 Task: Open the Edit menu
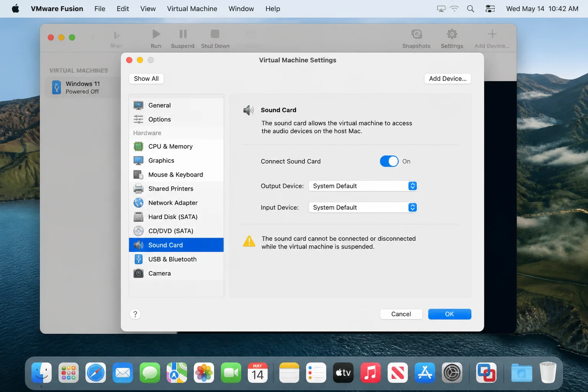click(x=122, y=9)
